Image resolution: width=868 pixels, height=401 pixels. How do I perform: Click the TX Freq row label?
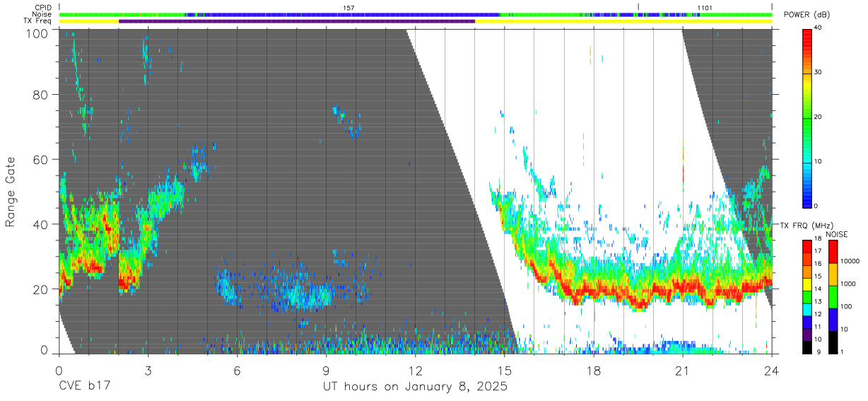(38, 21)
